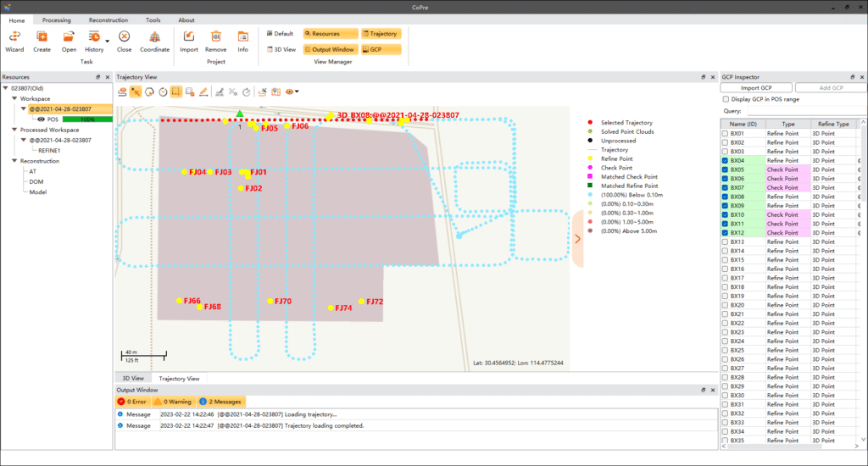Click the Import project icon
Image resolution: width=868 pixels, height=466 pixels.
(189, 36)
